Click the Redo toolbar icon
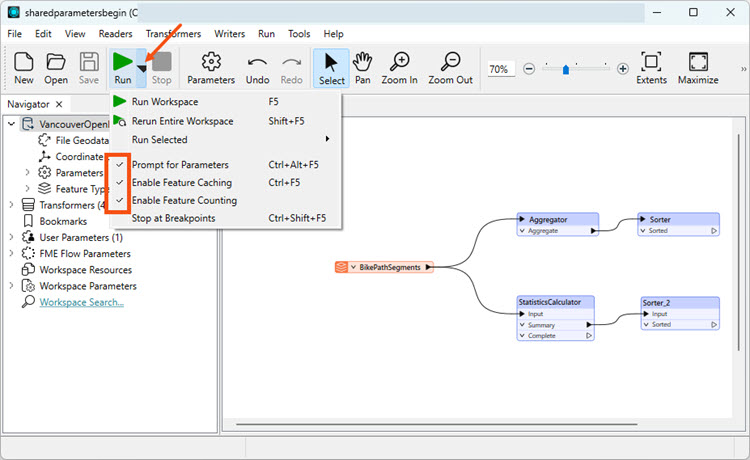Viewport: 750px width, 460px height. pyautogui.click(x=291, y=68)
